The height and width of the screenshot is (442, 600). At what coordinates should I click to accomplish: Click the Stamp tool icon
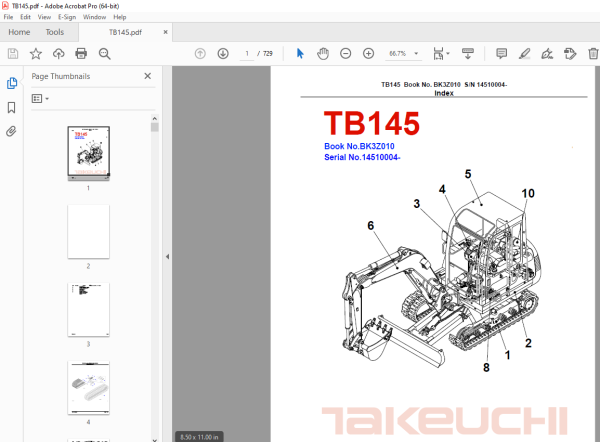tap(570, 54)
